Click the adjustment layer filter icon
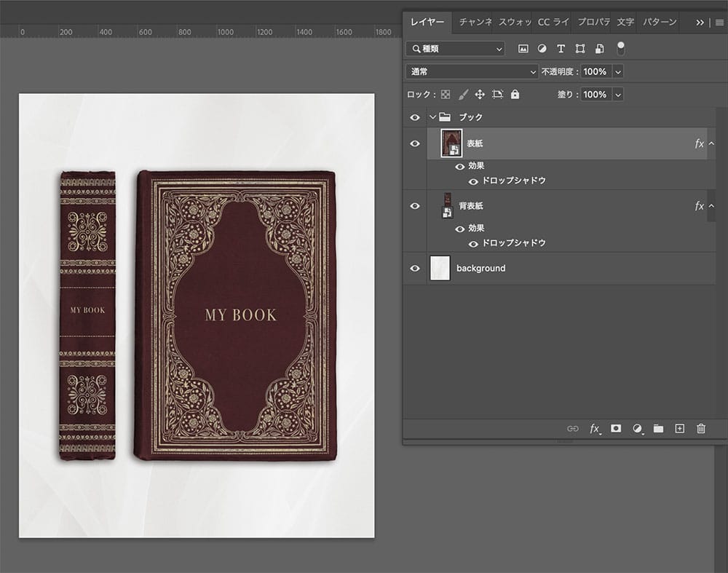Viewport: 728px width, 573px height. [542, 49]
